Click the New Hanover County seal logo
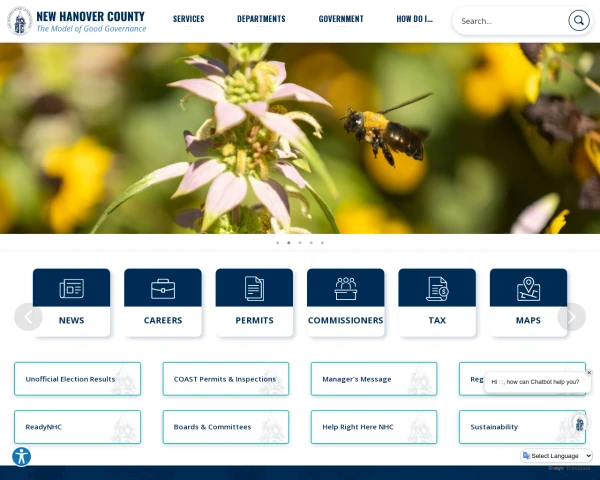600x480 pixels. pyautogui.click(x=20, y=21)
